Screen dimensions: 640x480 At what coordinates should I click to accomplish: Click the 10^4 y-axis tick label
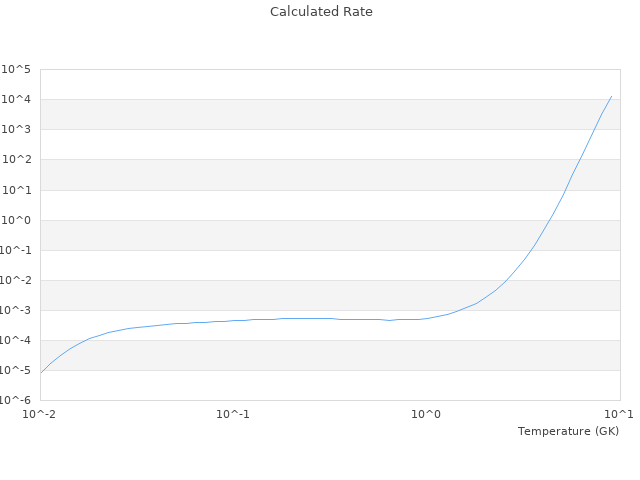tap(17, 99)
